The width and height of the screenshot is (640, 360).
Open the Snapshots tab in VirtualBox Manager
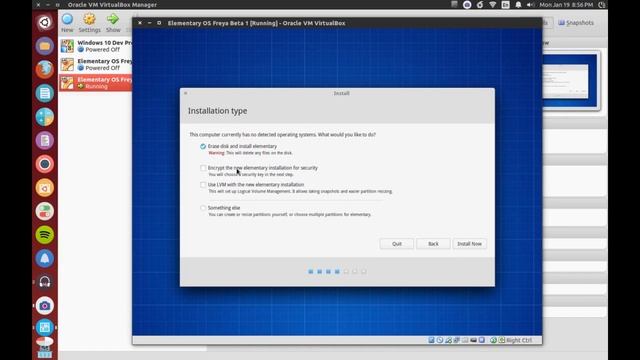[x=576, y=23]
